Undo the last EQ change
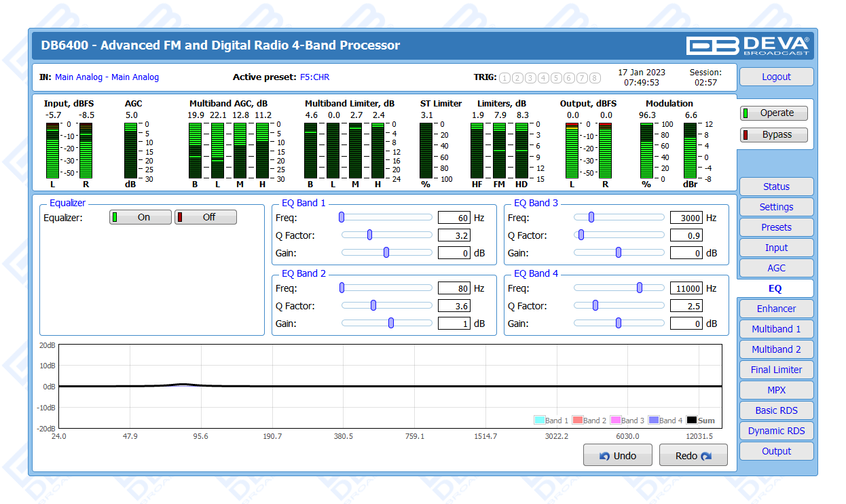 click(617, 456)
